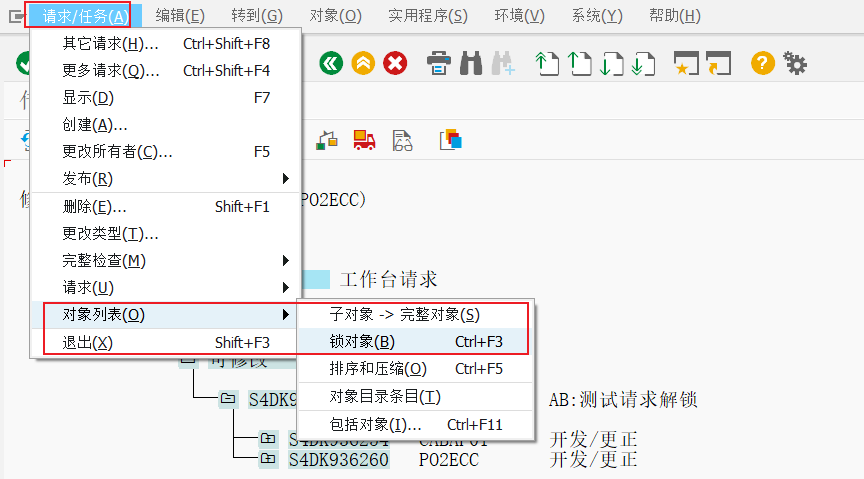Screen dimensions: 864x479
Task: Click the Create New Session star icon
Action: click(686, 63)
